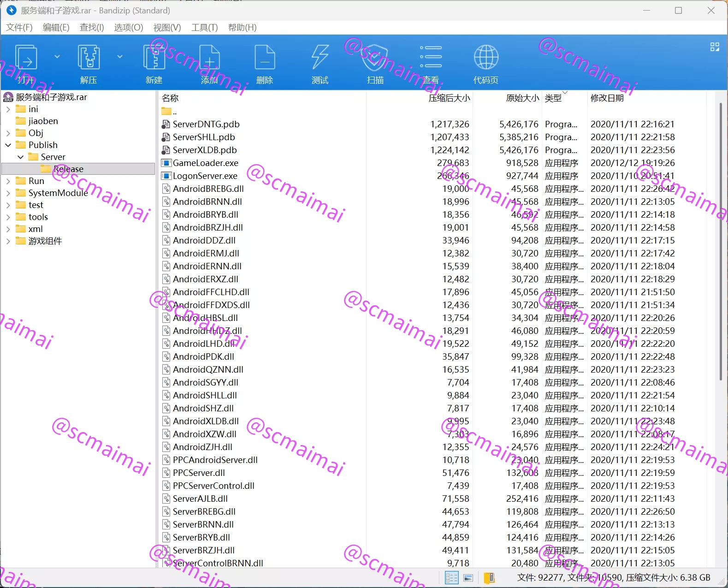728x588 pixels.
Task: Select the GameLoader.exe file icon
Action: coord(166,163)
